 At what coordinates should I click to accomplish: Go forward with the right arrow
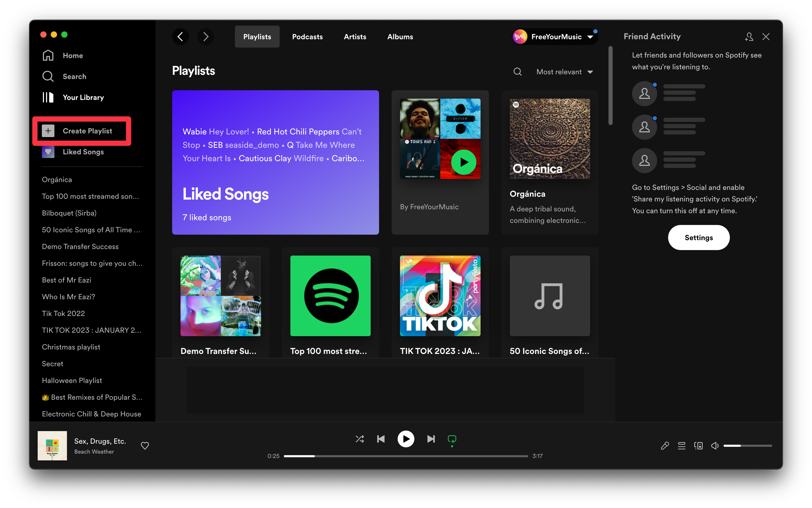tap(206, 37)
